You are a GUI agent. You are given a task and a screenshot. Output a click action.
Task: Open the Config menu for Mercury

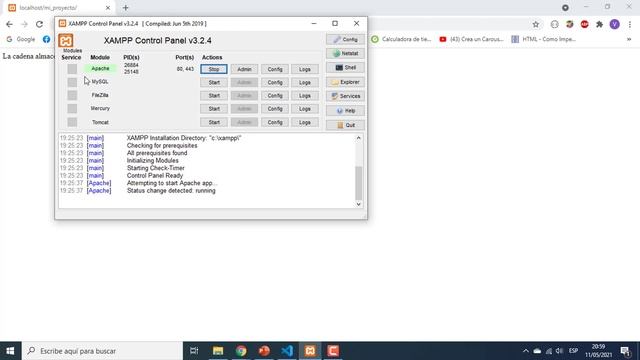(x=275, y=109)
